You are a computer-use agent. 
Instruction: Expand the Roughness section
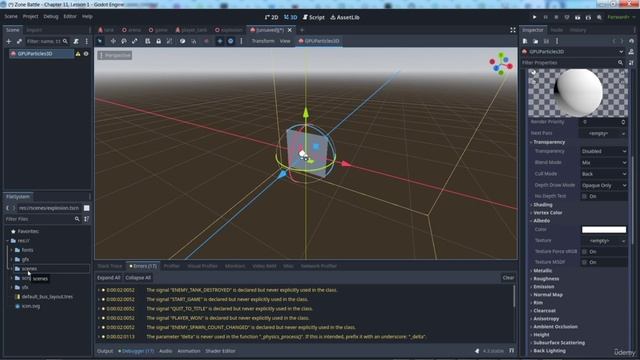point(546,279)
